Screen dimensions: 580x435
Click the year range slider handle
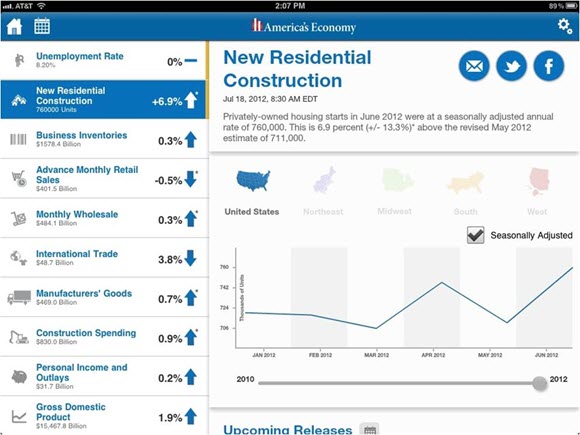pos(540,383)
